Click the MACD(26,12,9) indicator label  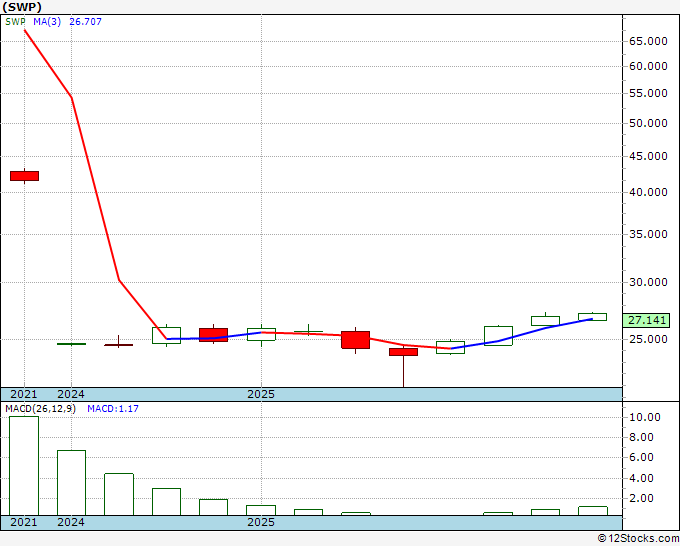40,409
